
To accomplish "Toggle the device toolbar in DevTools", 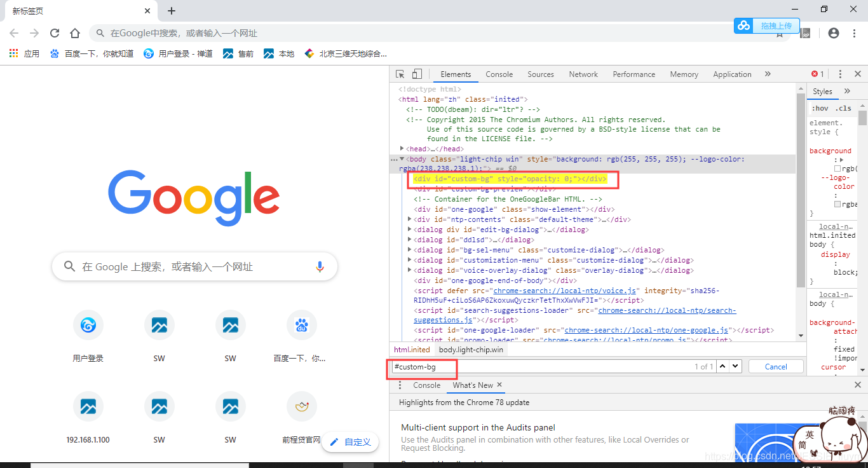I will 417,74.
